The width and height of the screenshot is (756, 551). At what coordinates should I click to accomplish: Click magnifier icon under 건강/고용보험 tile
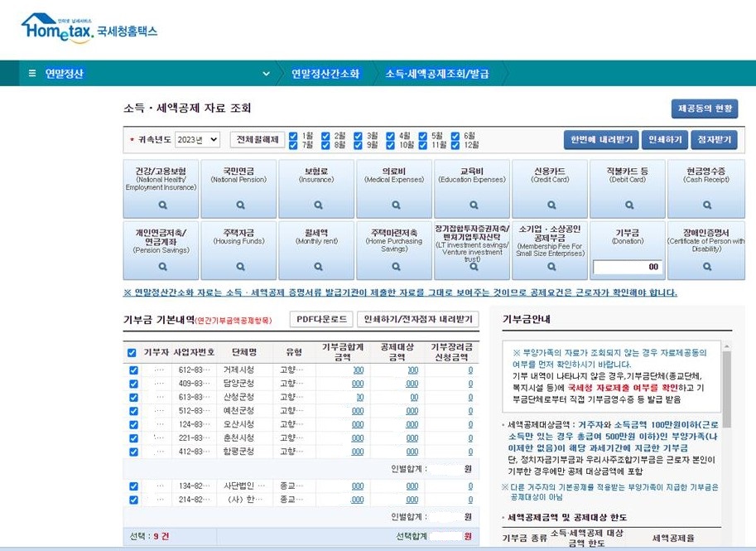[x=161, y=203]
